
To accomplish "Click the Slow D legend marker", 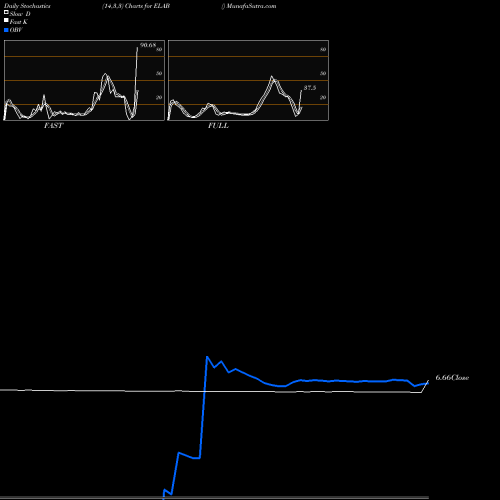I will click(6, 12).
